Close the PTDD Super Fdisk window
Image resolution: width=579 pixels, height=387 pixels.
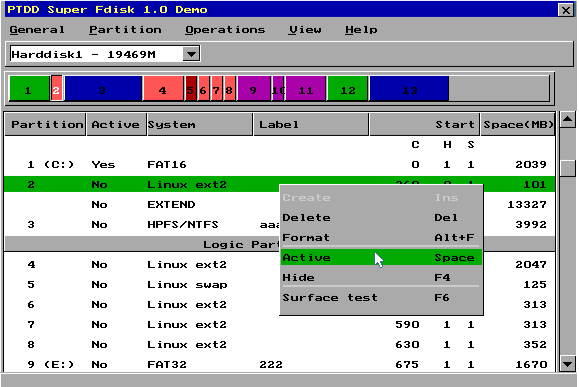pos(565,10)
